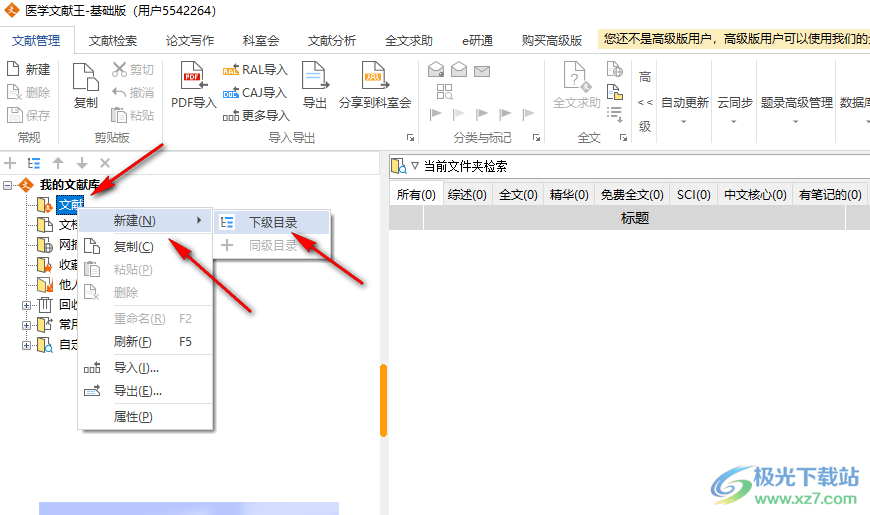Expand the 自定 search folder tree node
The width and height of the screenshot is (870, 515).
coord(26,345)
